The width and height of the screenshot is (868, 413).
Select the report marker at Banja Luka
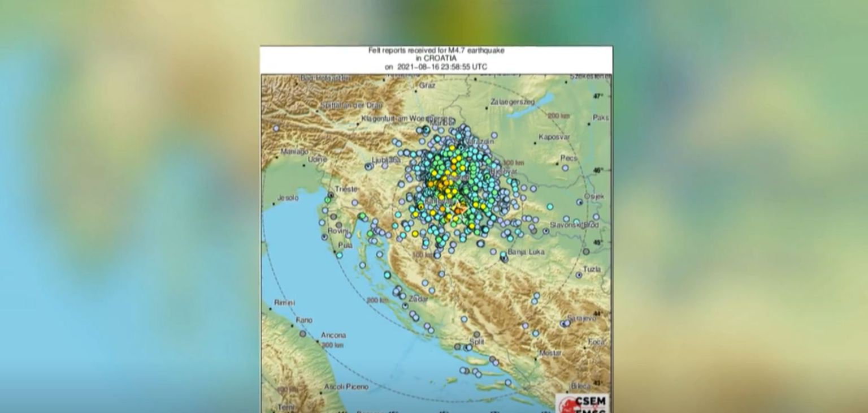point(504,259)
